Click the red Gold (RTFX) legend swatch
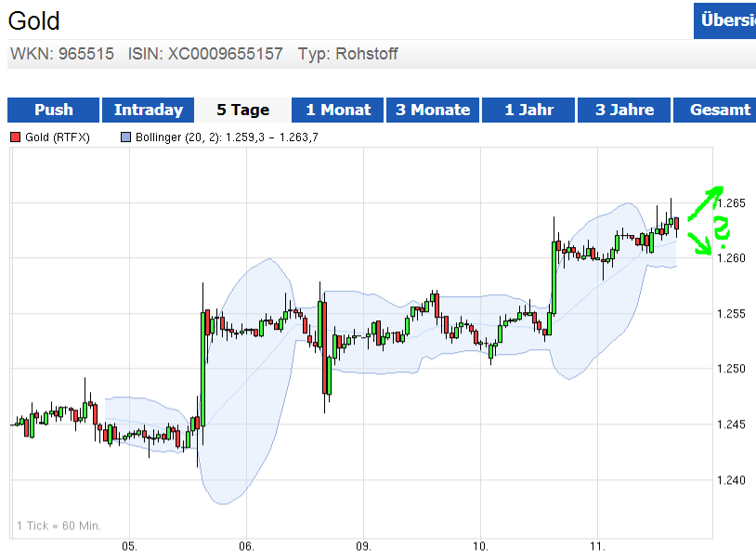756x560 pixels. 15,137
